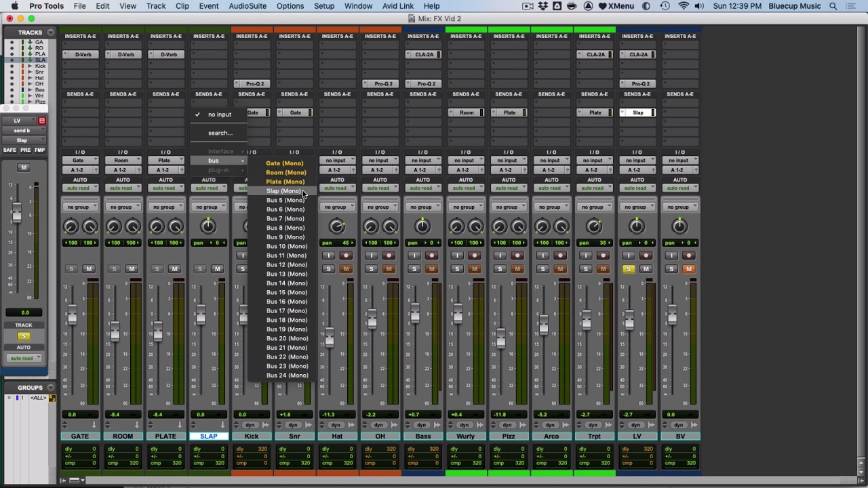Adjust the BV track volume fader

671,315
